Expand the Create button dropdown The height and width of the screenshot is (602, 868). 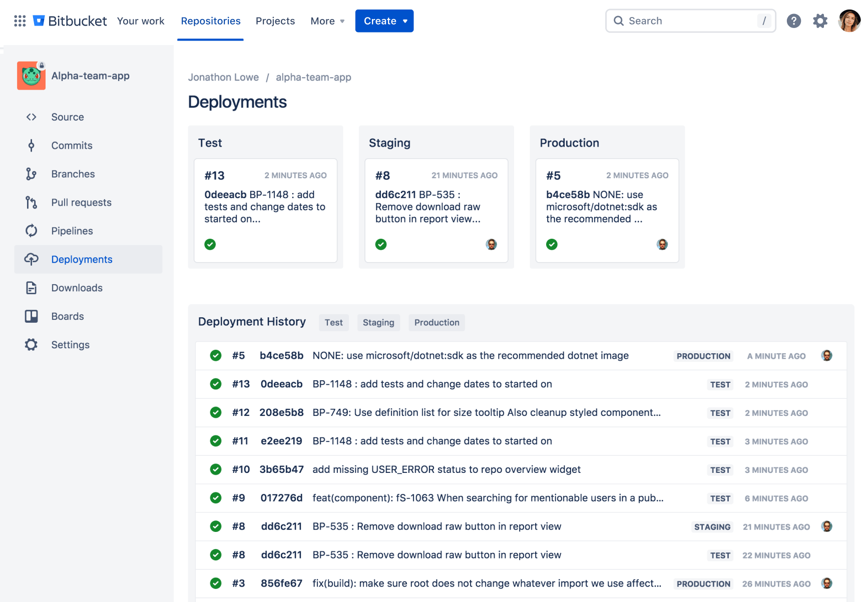click(x=384, y=21)
